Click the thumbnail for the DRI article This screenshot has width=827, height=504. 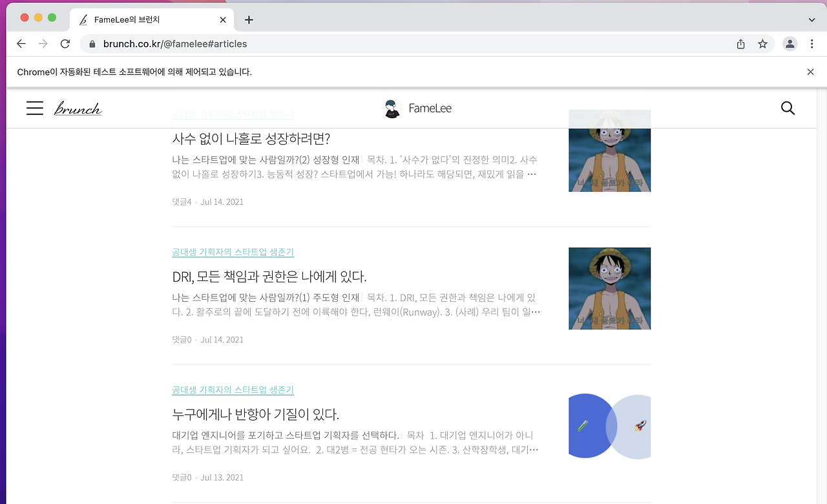pyautogui.click(x=609, y=288)
